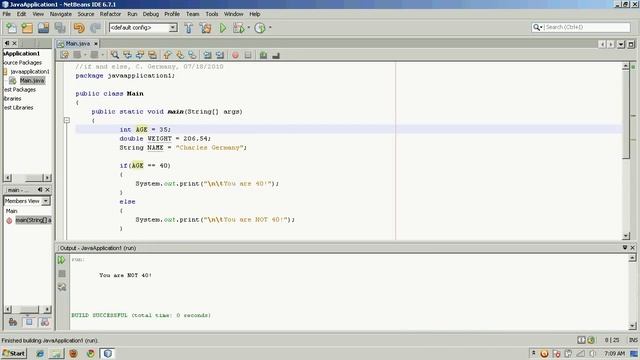Select Source Packages node

pos(22,62)
